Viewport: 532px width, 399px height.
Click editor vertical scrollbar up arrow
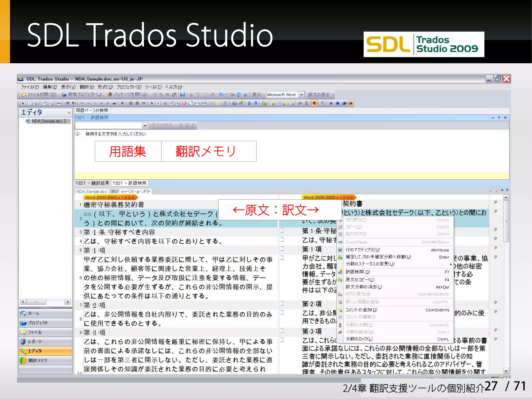[506, 198]
